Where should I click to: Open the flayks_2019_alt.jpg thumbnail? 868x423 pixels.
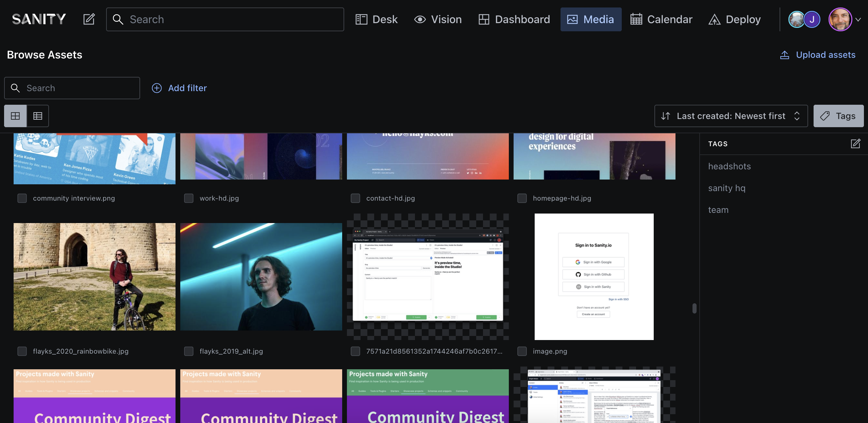[261, 276]
